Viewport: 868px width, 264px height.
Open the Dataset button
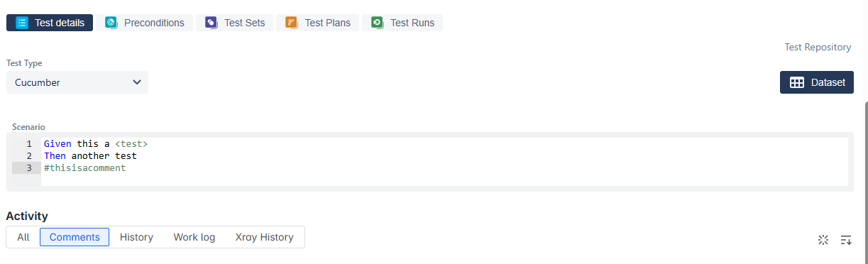click(x=817, y=82)
